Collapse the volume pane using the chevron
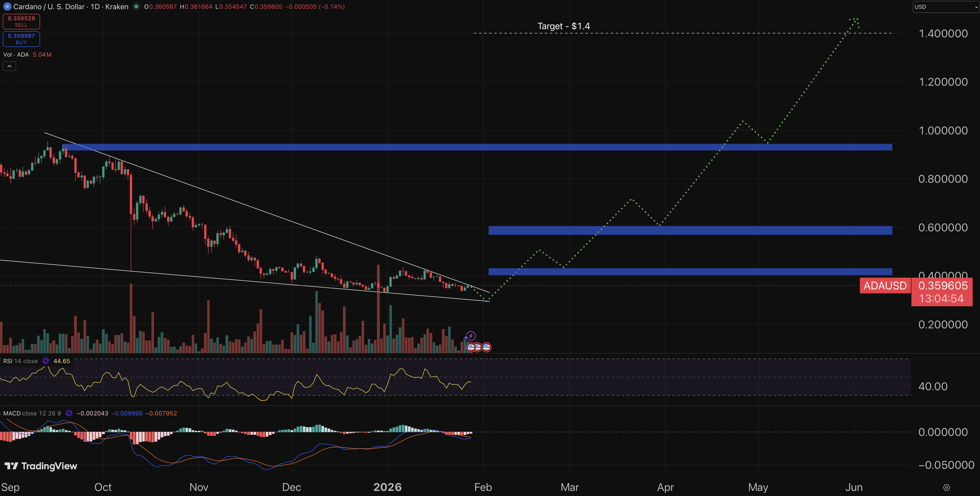Image resolution: width=980 pixels, height=496 pixels. (x=9, y=65)
